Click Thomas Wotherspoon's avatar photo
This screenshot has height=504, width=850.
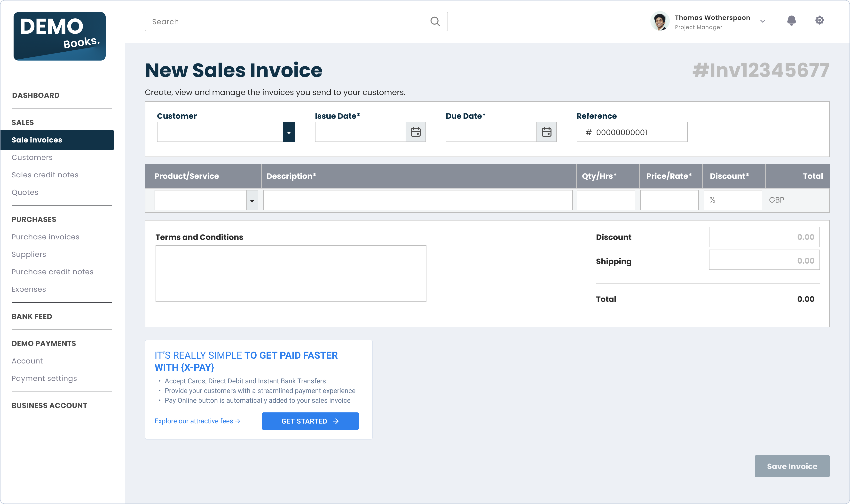(660, 21)
